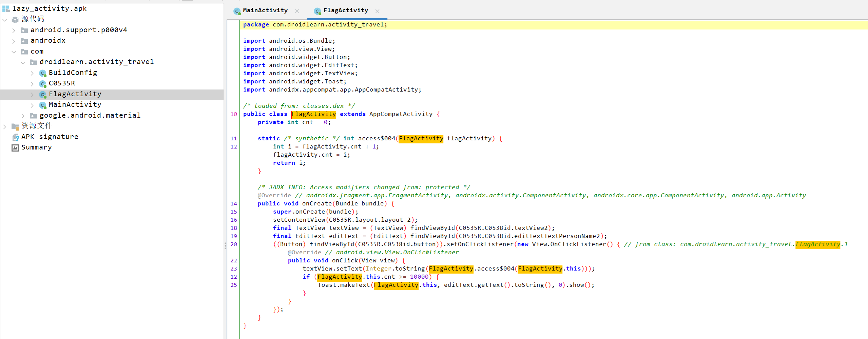This screenshot has width=868, height=339.
Task: Click import android.widget.Toast line
Action: (x=294, y=82)
